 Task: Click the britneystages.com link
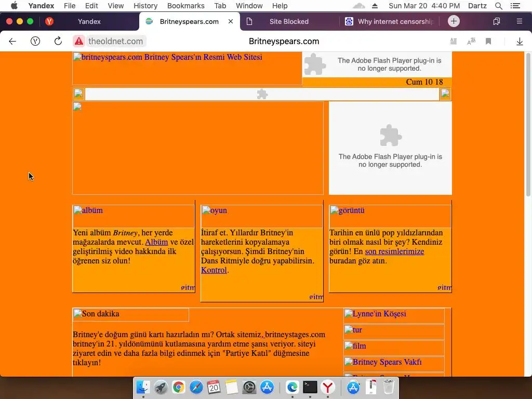coord(295,335)
